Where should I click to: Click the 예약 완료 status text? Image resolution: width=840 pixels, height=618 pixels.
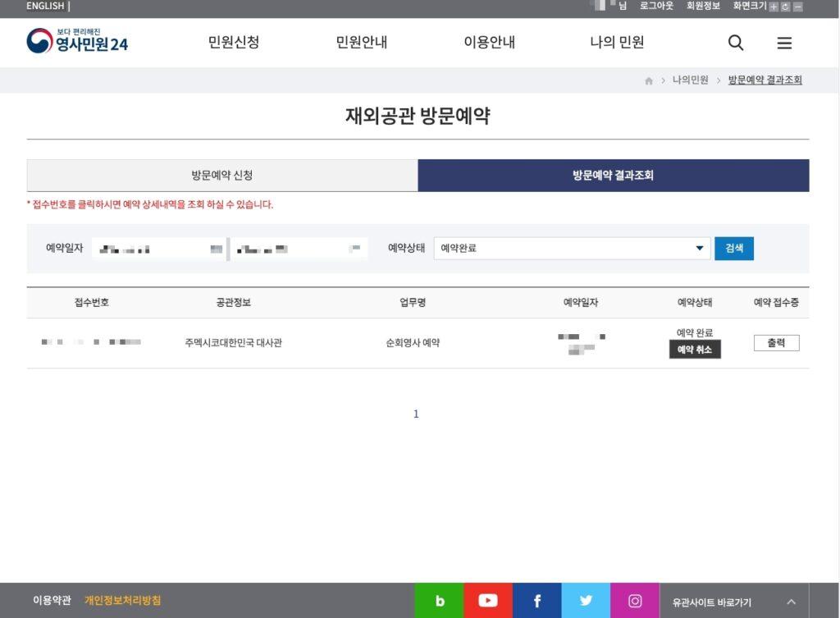[695, 333]
